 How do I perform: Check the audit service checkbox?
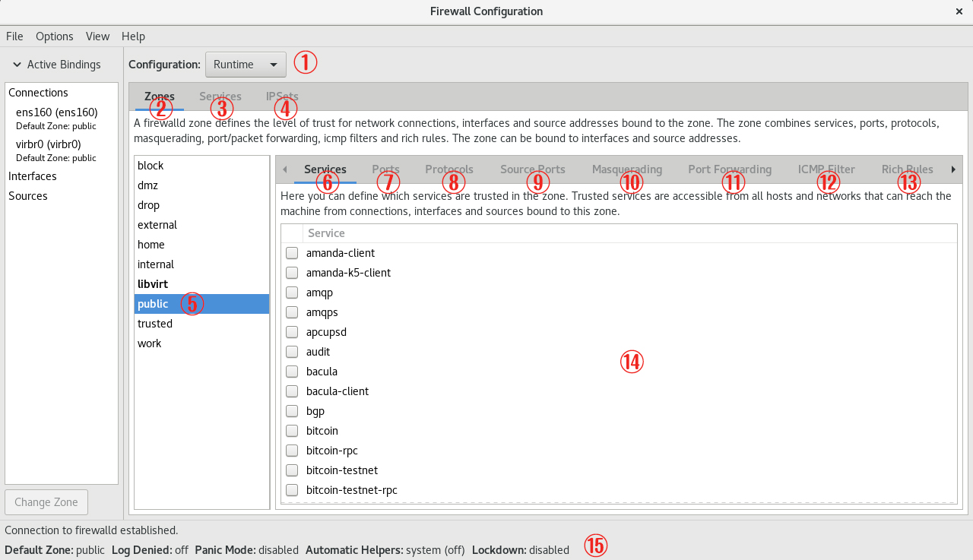coord(291,351)
